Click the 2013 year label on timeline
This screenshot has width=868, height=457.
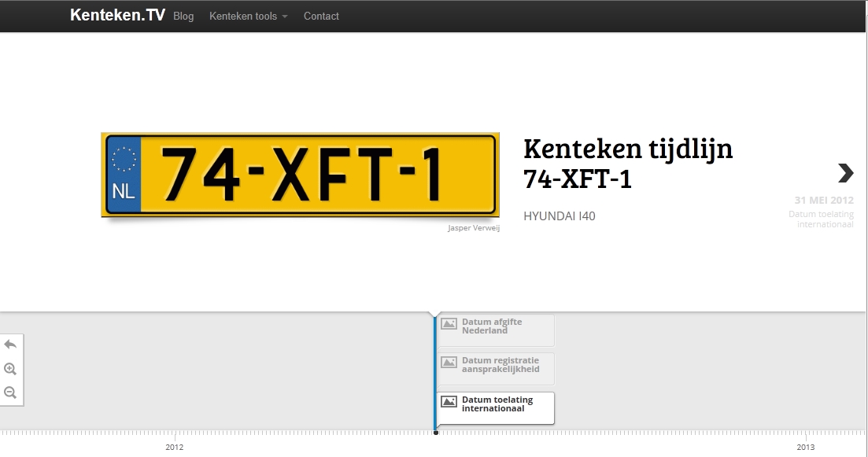tap(806, 447)
